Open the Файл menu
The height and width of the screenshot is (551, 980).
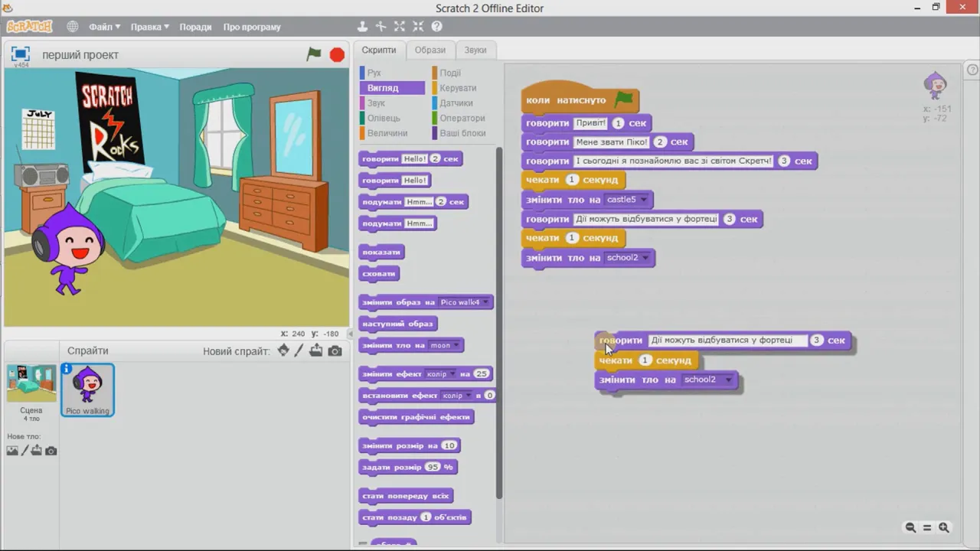click(x=104, y=27)
